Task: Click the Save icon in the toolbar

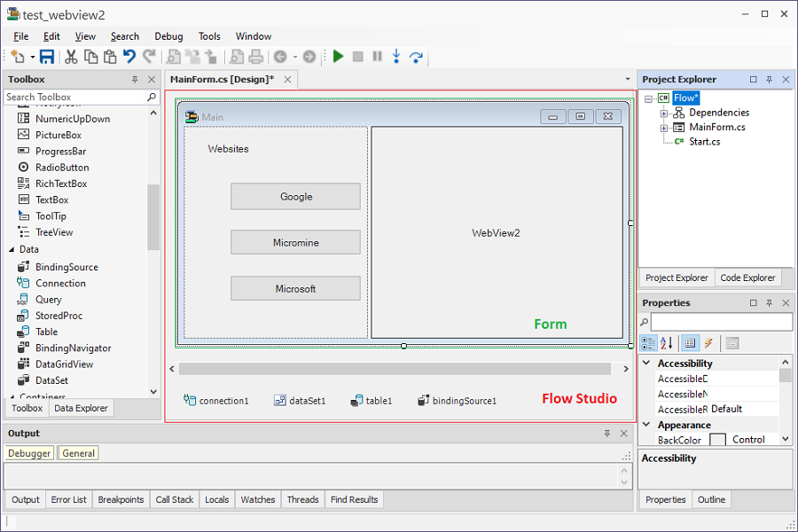Action: pos(47,57)
